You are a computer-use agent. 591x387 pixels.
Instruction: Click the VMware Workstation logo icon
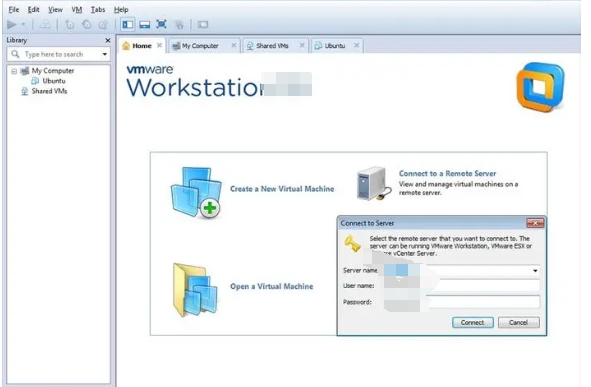tap(540, 87)
